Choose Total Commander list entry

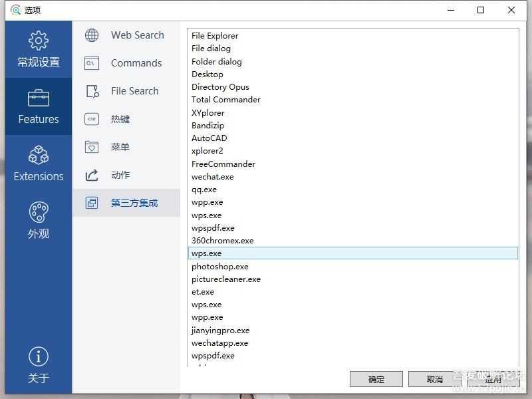[226, 100]
